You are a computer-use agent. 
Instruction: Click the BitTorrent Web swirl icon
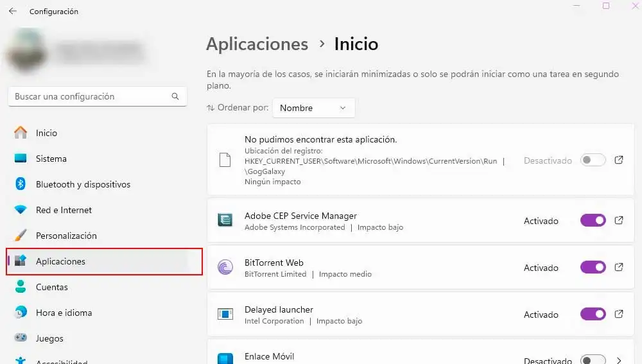pyautogui.click(x=225, y=267)
